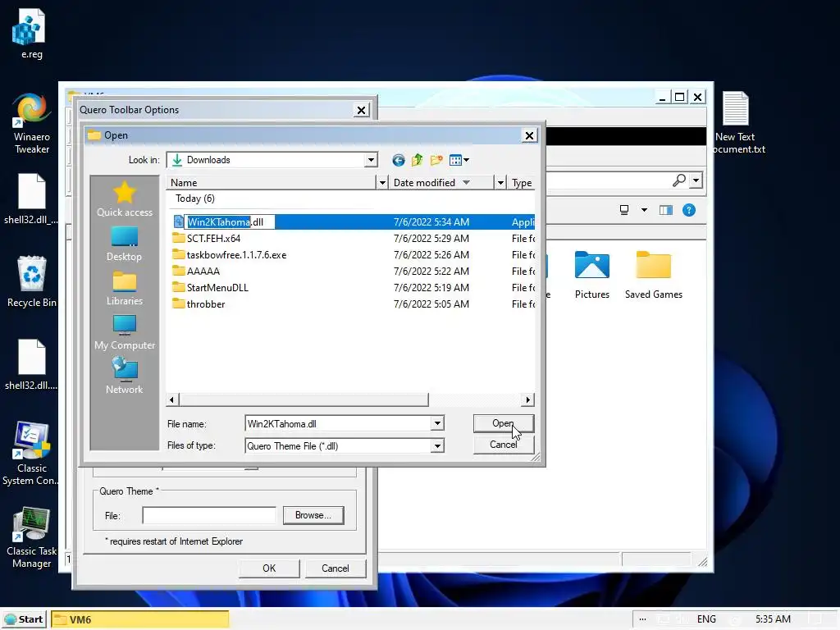
Task: Open shell32.dll_ file on desktop
Action: 30,199
